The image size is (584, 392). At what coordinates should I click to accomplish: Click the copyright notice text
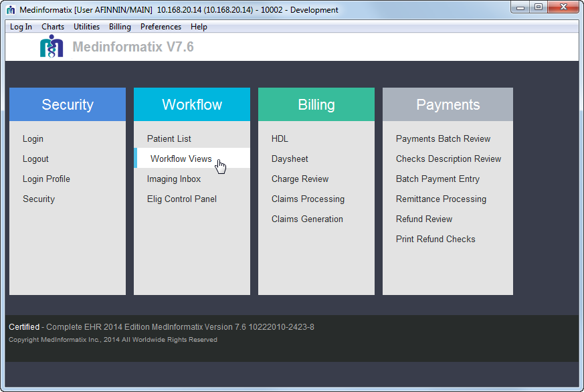tap(113, 340)
